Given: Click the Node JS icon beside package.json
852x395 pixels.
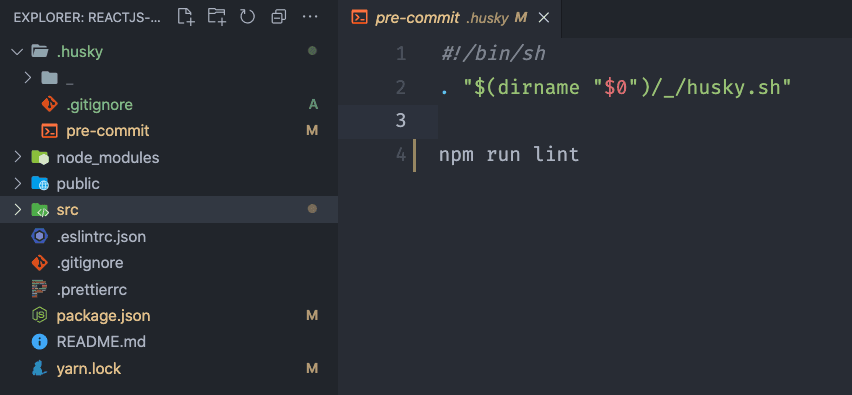Looking at the screenshot, I should pyautogui.click(x=40, y=316).
